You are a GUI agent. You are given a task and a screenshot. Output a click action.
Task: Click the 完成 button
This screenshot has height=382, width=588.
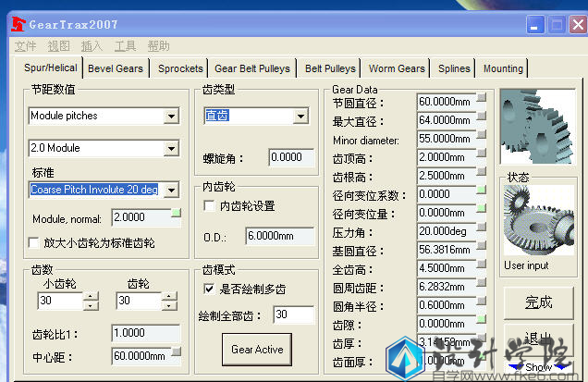coord(538,302)
